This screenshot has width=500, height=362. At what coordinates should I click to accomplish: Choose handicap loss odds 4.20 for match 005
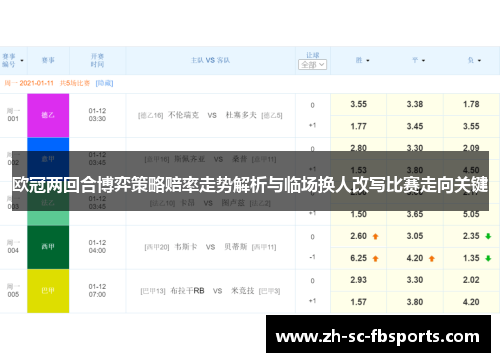pyautogui.click(x=471, y=302)
